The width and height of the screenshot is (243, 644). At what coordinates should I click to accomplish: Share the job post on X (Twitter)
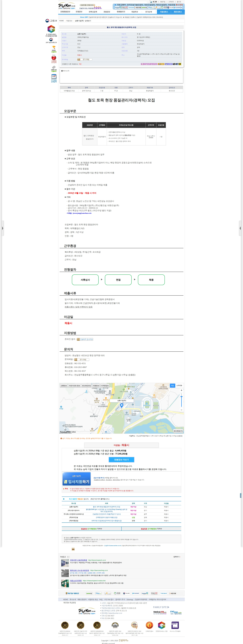[174, 64]
